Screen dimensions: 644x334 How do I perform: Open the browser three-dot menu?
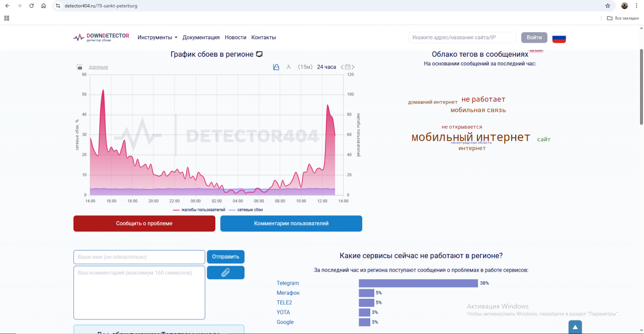[x=636, y=6]
